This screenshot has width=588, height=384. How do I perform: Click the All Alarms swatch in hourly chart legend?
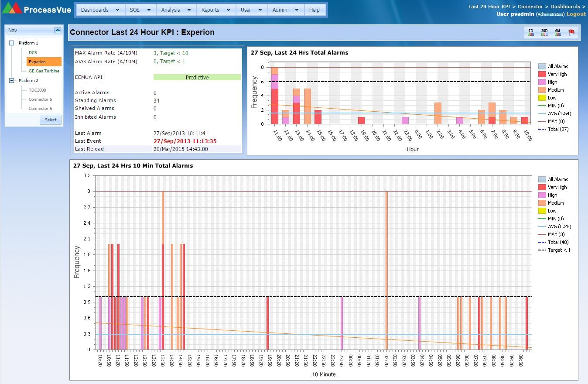[542, 66]
